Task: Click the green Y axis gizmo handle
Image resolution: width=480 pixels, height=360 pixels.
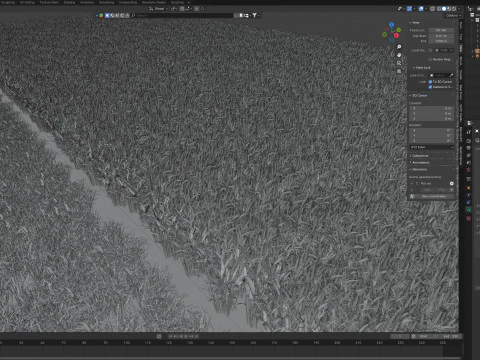Action: coord(399,30)
